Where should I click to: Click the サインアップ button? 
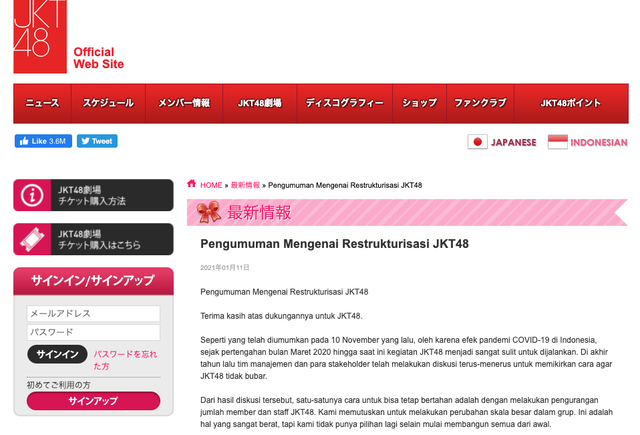coord(93,401)
